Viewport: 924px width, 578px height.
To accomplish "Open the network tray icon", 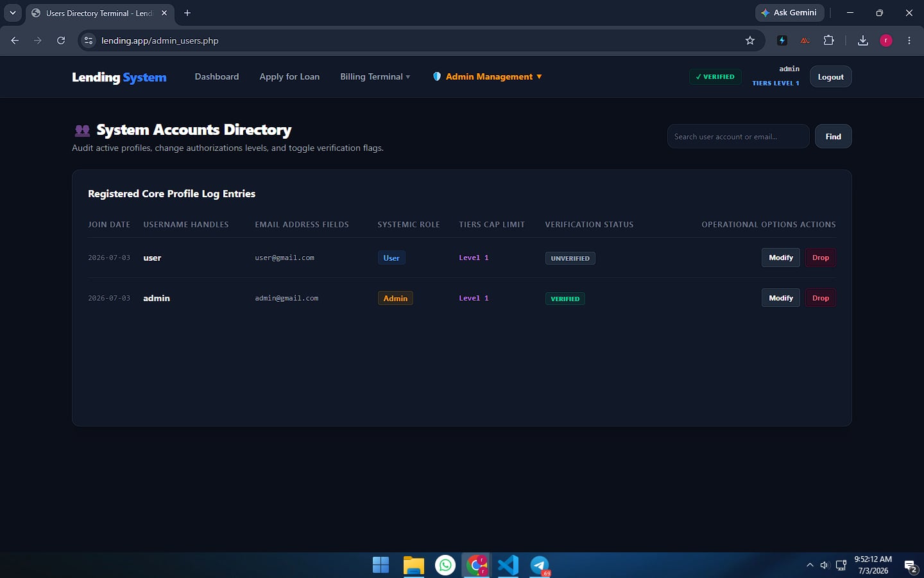I will click(x=841, y=565).
